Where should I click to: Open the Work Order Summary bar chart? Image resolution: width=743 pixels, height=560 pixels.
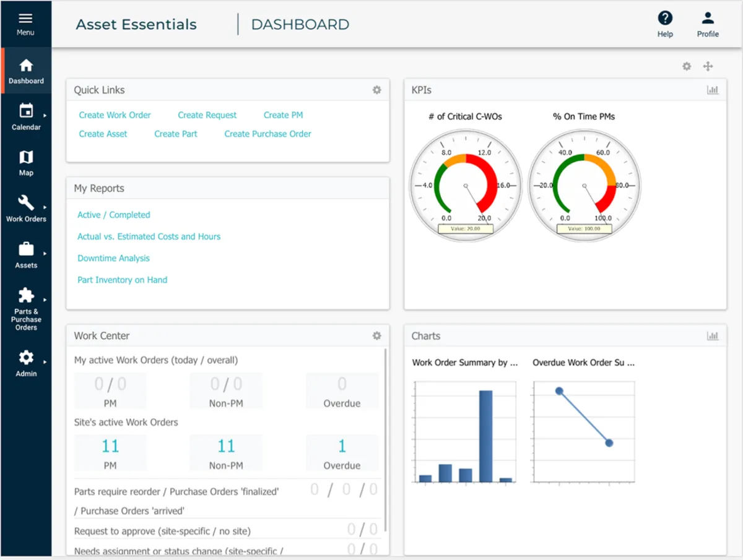464,431
